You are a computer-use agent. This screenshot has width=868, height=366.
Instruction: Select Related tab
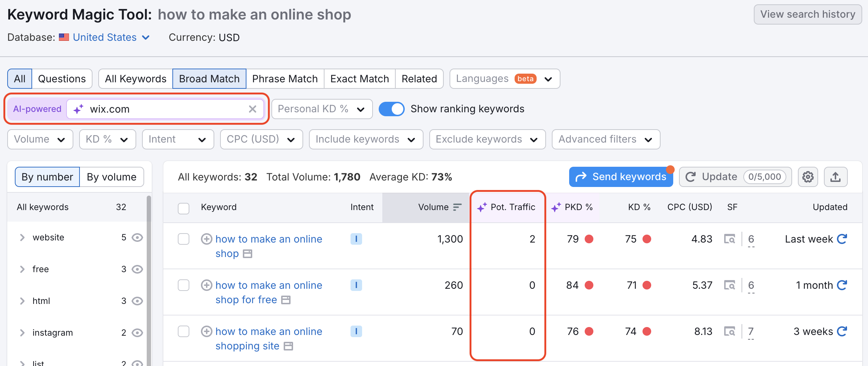[x=419, y=79]
